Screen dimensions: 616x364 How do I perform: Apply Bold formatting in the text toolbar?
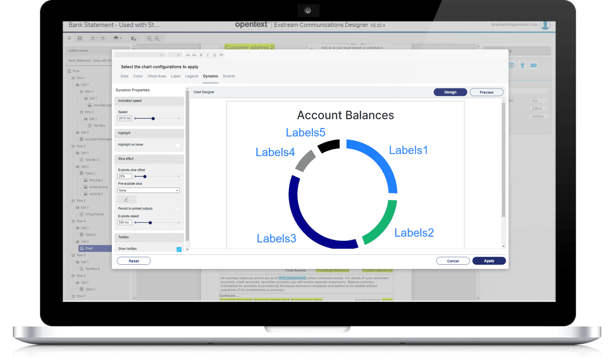[201, 55]
